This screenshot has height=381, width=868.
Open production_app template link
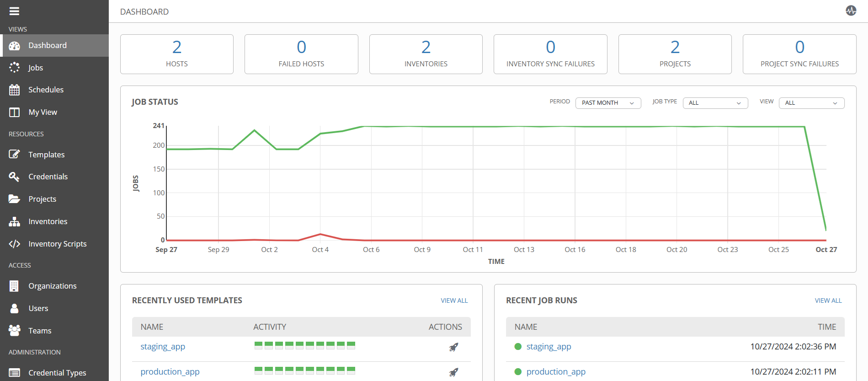pos(170,372)
